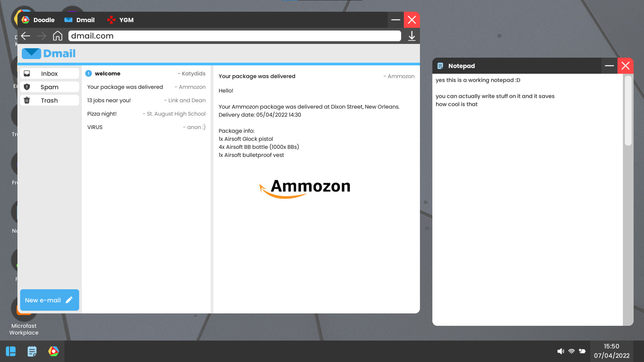This screenshot has height=362, width=644.
Task: Switch to the Doodle tab
Action: tap(38, 20)
